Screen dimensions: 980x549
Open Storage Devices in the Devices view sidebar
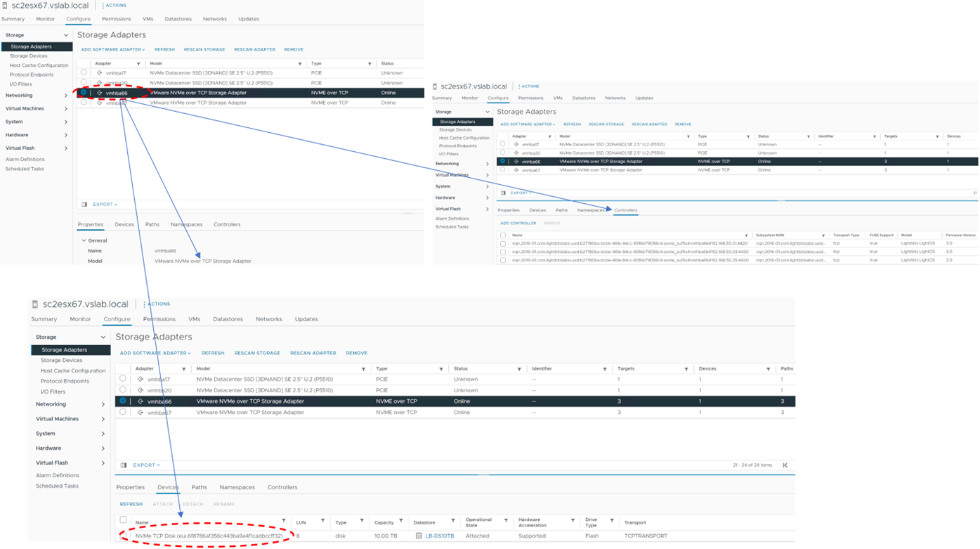(61, 361)
